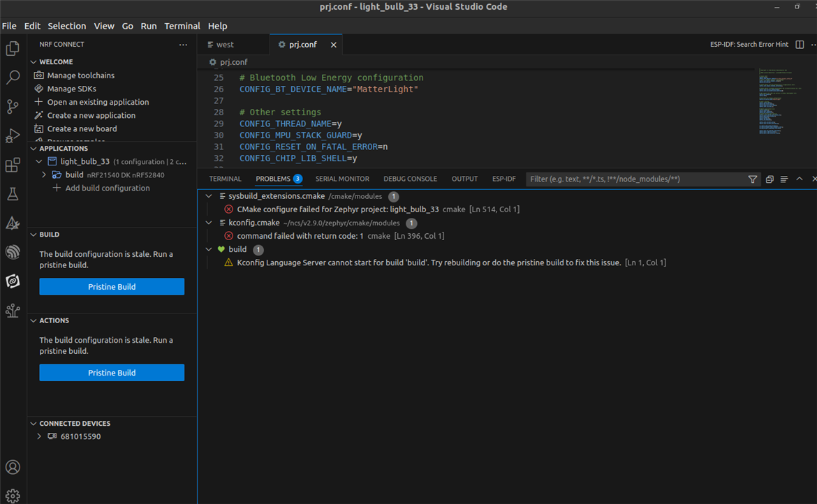Screen dimensions: 817x504
Task: Click the plus icon for existing application
Action: click(x=38, y=102)
